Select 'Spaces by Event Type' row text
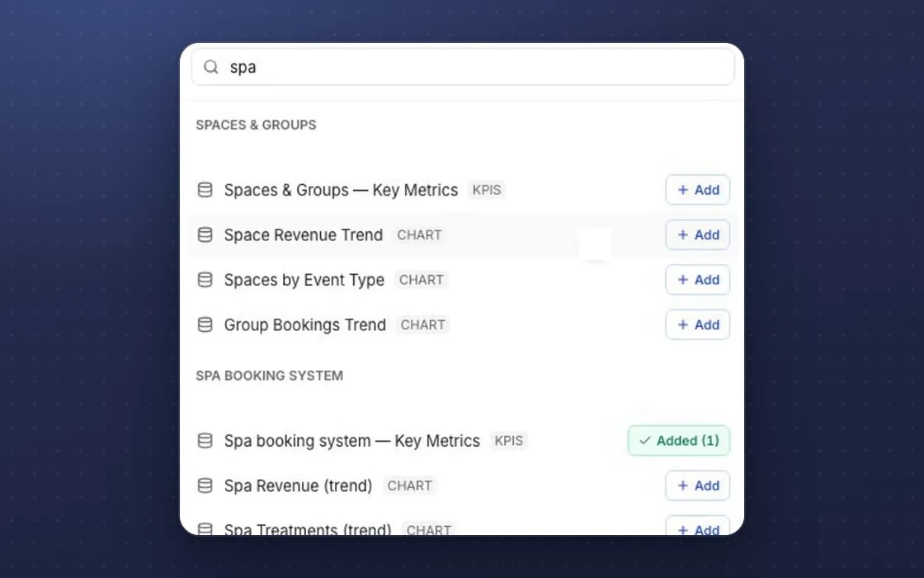Viewport: 924px width, 578px height. 304,280
